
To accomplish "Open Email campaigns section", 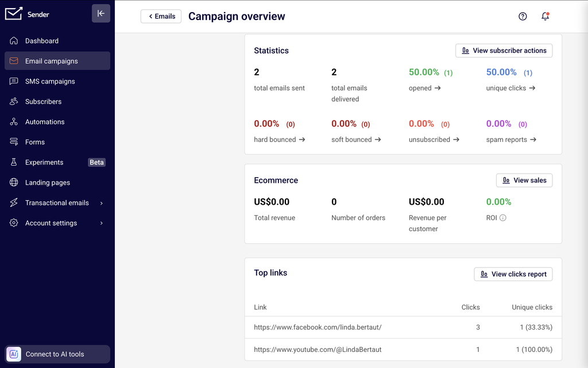I will tap(57, 61).
